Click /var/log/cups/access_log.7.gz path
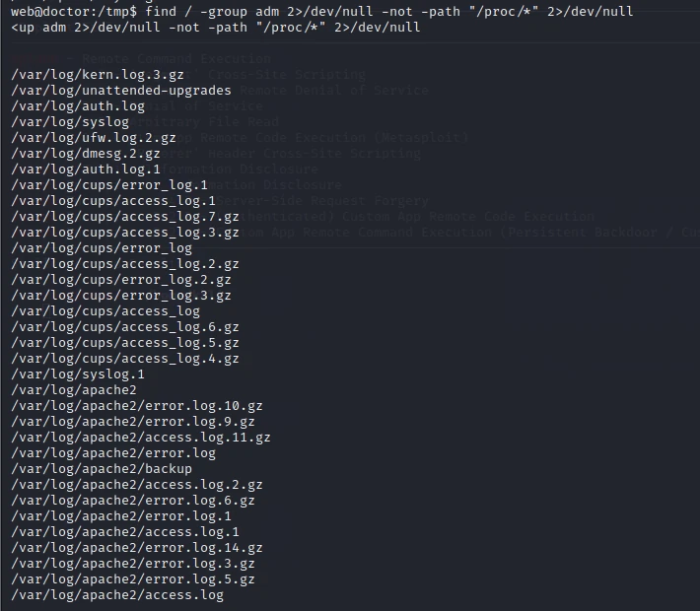The width and height of the screenshot is (700, 611). click(125, 217)
